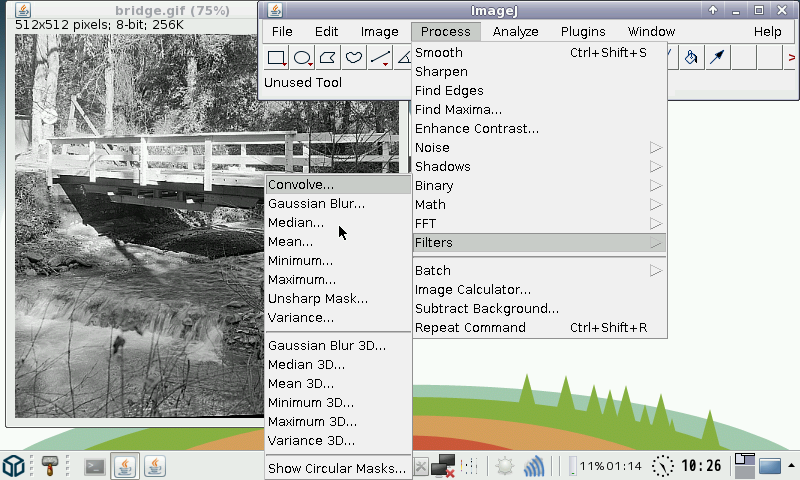Switch to first Java task in taskbar
This screenshot has width=800, height=480.
pyautogui.click(x=125, y=466)
